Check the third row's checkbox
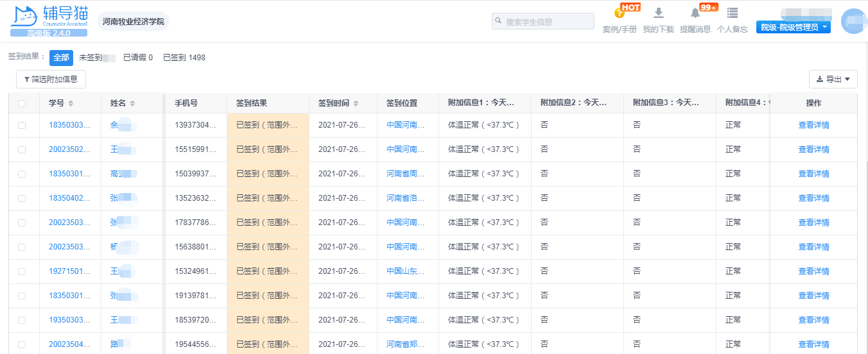Image resolution: width=868 pixels, height=354 pixels. [22, 174]
